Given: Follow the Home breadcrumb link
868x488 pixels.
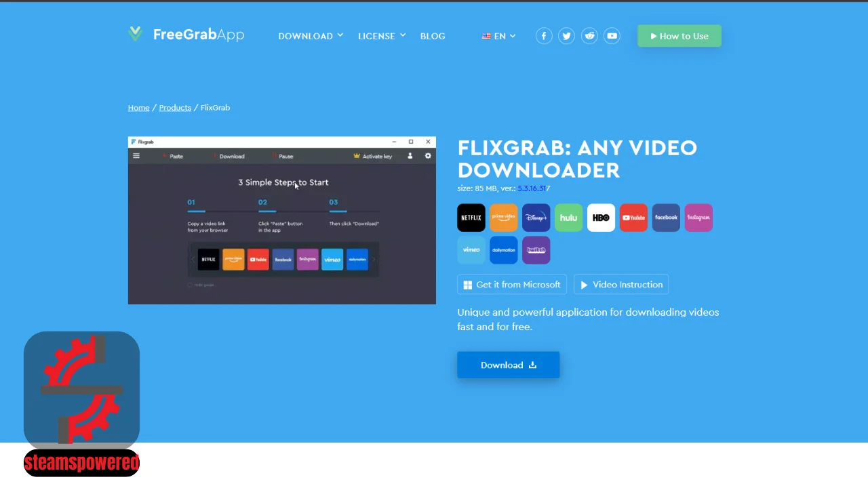Looking at the screenshot, I should pyautogui.click(x=139, y=108).
